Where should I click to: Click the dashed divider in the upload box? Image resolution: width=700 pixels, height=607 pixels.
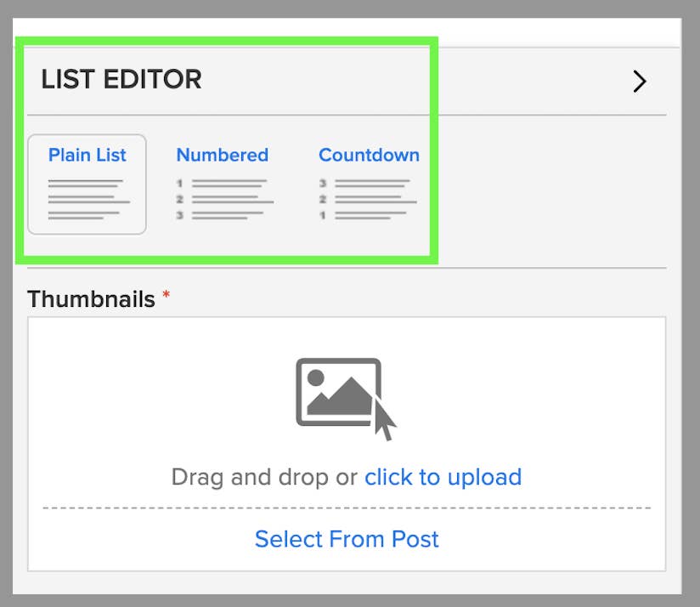pos(347,508)
